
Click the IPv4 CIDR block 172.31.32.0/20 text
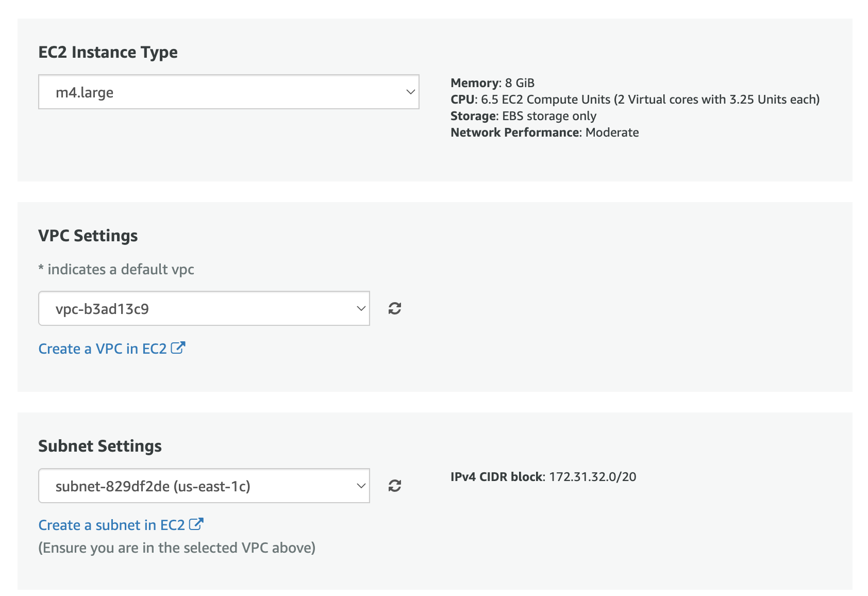point(543,477)
